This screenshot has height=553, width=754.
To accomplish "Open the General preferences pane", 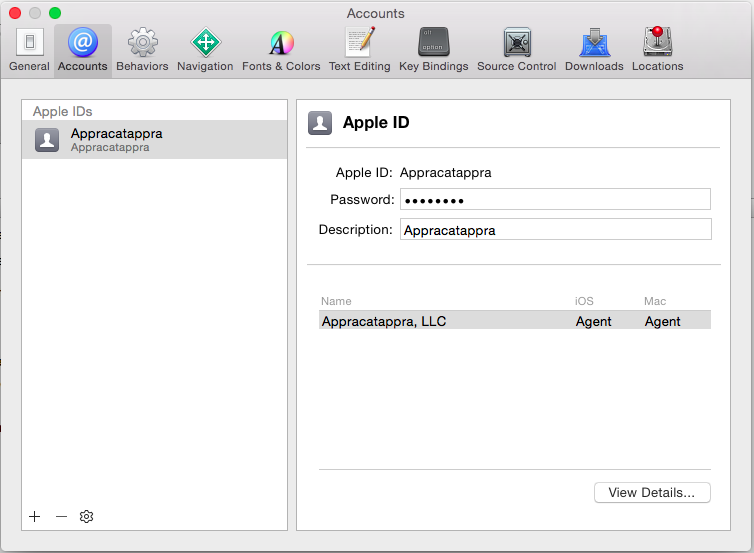I will coord(29,50).
